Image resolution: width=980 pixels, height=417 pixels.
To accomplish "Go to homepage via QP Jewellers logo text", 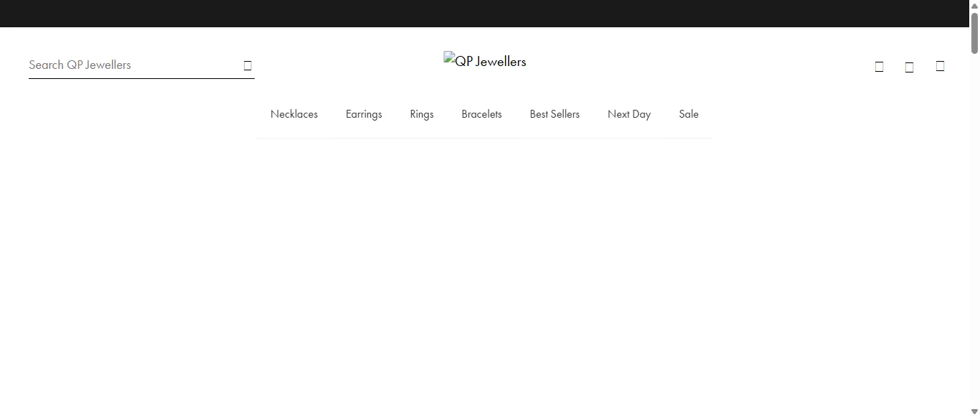I will pyautogui.click(x=491, y=62).
